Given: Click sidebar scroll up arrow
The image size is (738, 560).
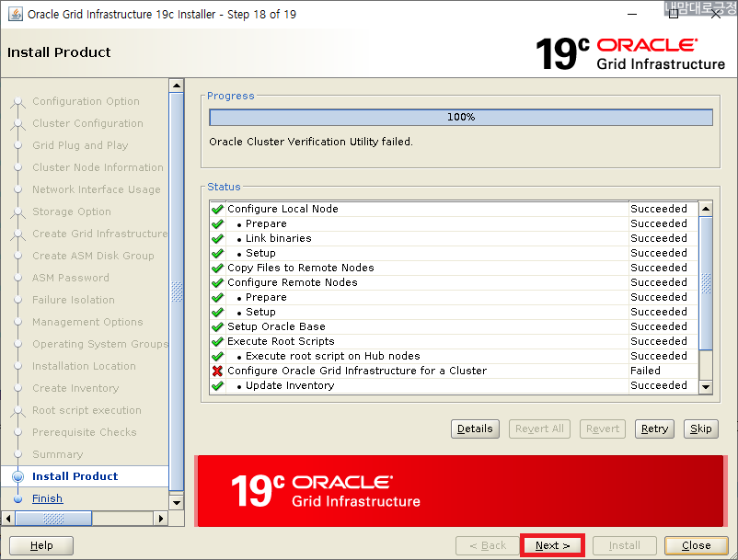Looking at the screenshot, I should 177,86.
